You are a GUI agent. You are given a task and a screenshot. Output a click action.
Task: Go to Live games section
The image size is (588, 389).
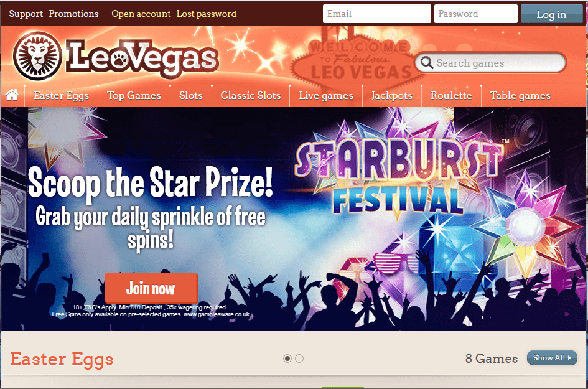point(326,96)
